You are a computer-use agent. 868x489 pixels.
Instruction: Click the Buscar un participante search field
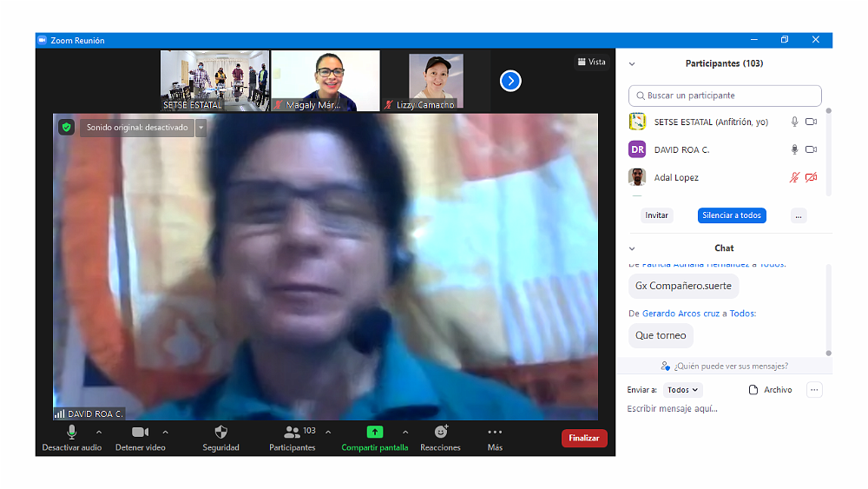pos(725,96)
